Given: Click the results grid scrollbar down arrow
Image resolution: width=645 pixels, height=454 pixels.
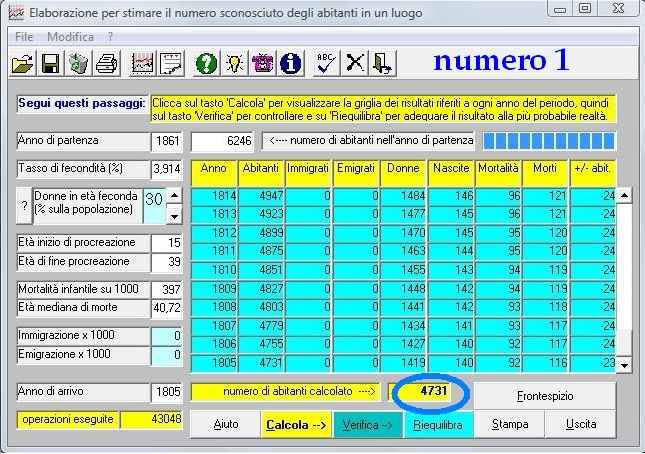Looking at the screenshot, I should [624, 365].
